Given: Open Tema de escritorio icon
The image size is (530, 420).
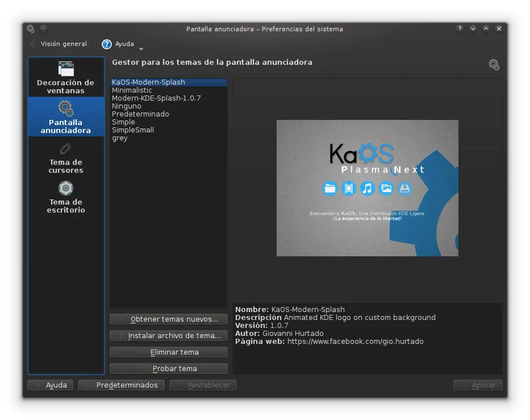Looking at the screenshot, I should pyautogui.click(x=66, y=188).
